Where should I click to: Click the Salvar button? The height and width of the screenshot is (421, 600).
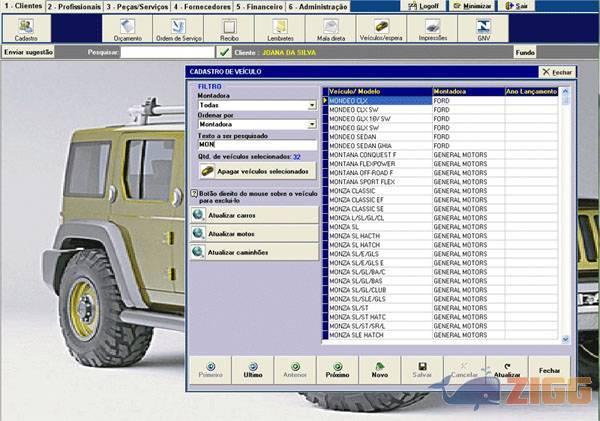coord(422,370)
